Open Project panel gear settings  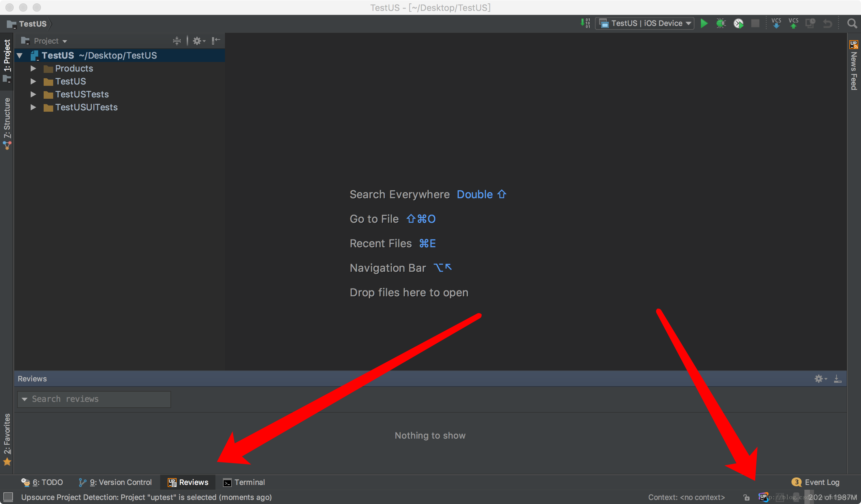coord(199,41)
